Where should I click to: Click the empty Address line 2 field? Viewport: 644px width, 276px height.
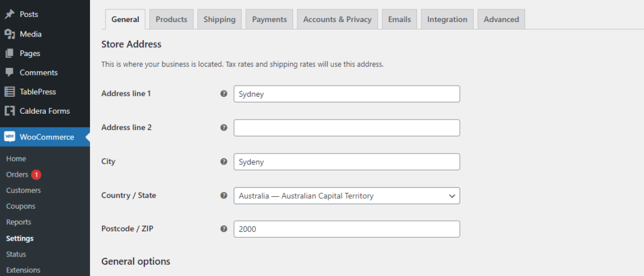click(x=347, y=128)
